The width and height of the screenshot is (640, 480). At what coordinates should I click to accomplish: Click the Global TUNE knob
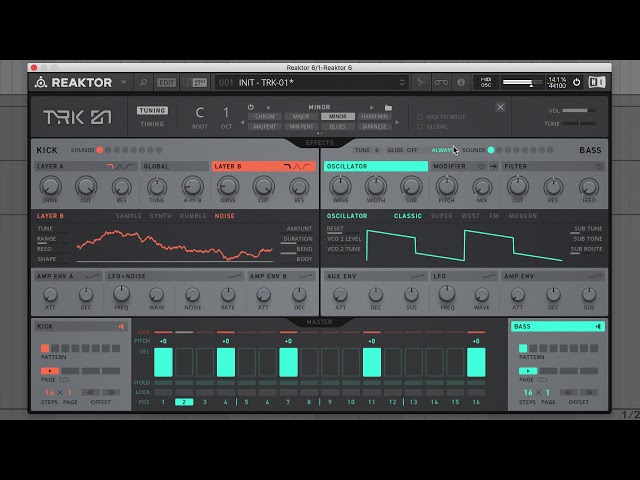click(157, 187)
